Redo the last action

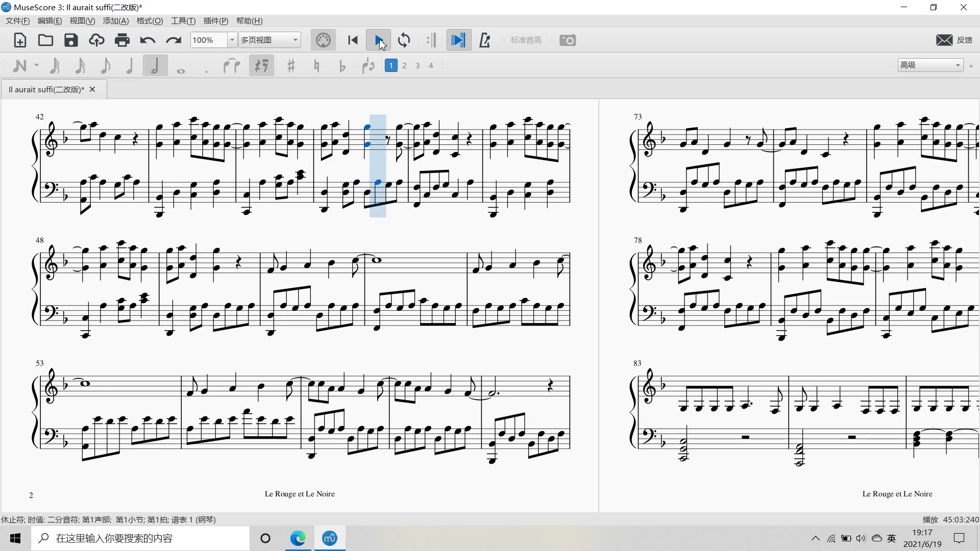(174, 40)
